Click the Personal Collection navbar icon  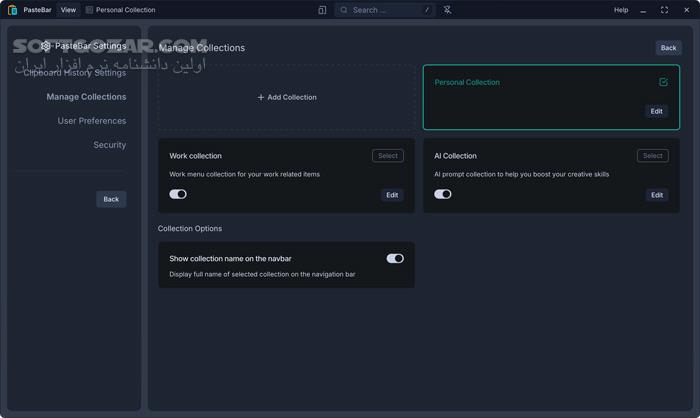[90, 10]
